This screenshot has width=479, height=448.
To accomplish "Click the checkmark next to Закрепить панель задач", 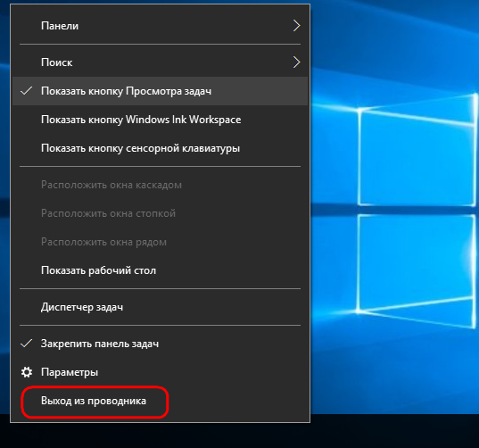I will coord(27,344).
